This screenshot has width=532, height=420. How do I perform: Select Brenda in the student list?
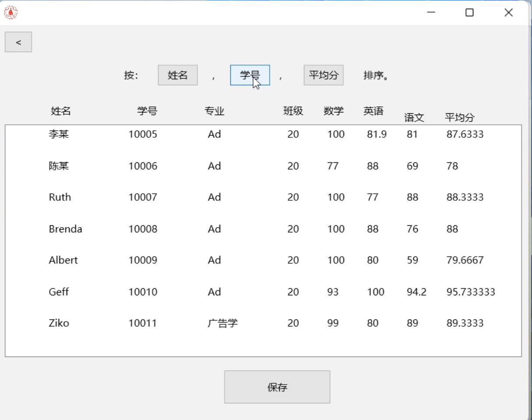pyautogui.click(x=65, y=229)
